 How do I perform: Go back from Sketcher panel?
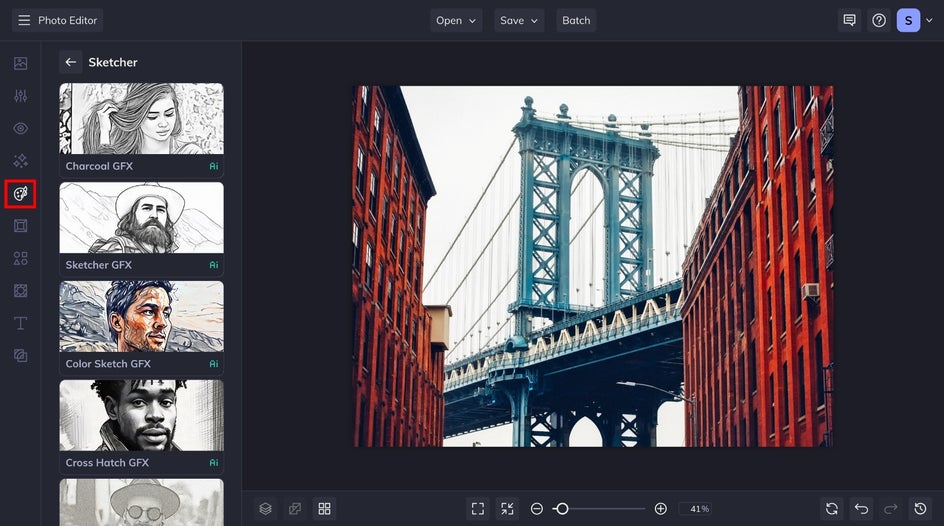tap(70, 62)
